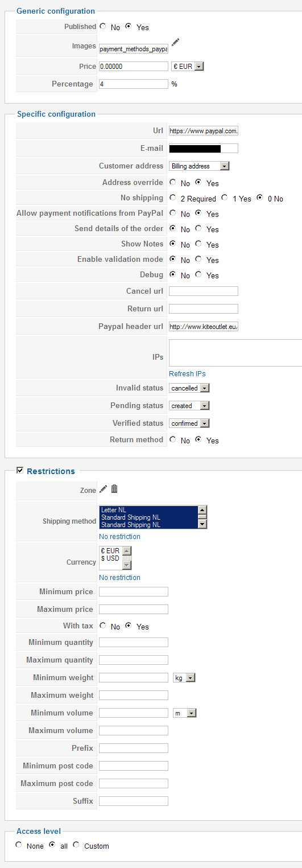Viewport: 302px width, 868px height.
Task: Click the Refresh IPs link
Action: click(187, 374)
